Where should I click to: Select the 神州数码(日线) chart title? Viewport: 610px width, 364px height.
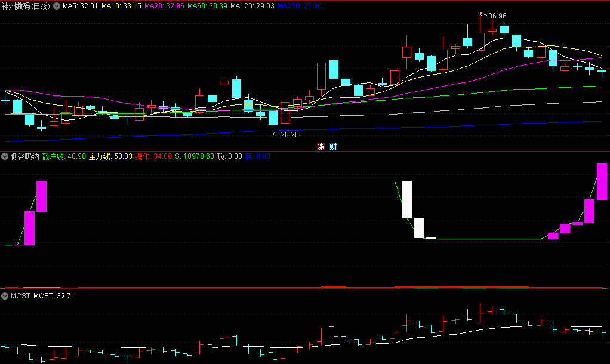(x=26, y=6)
